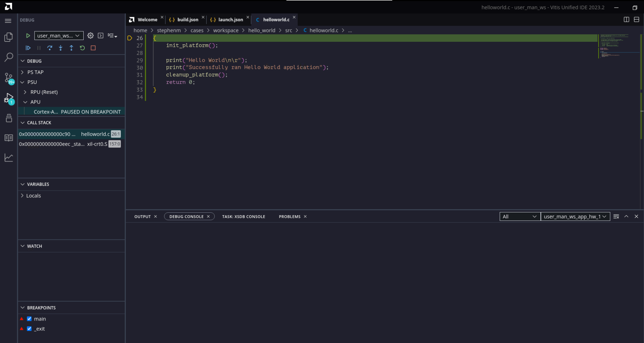Collapse the DEBUG section
644x343 pixels.
[x=23, y=61]
